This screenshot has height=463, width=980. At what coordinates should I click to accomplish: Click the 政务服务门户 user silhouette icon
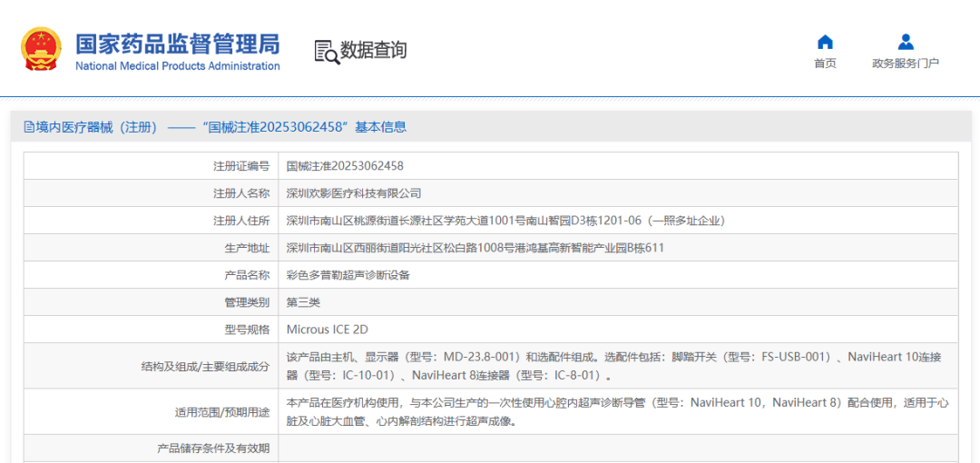point(905,42)
